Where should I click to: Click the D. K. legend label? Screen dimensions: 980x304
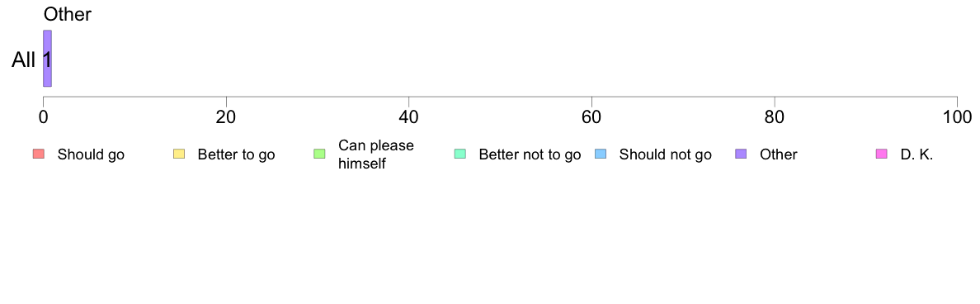point(916,154)
